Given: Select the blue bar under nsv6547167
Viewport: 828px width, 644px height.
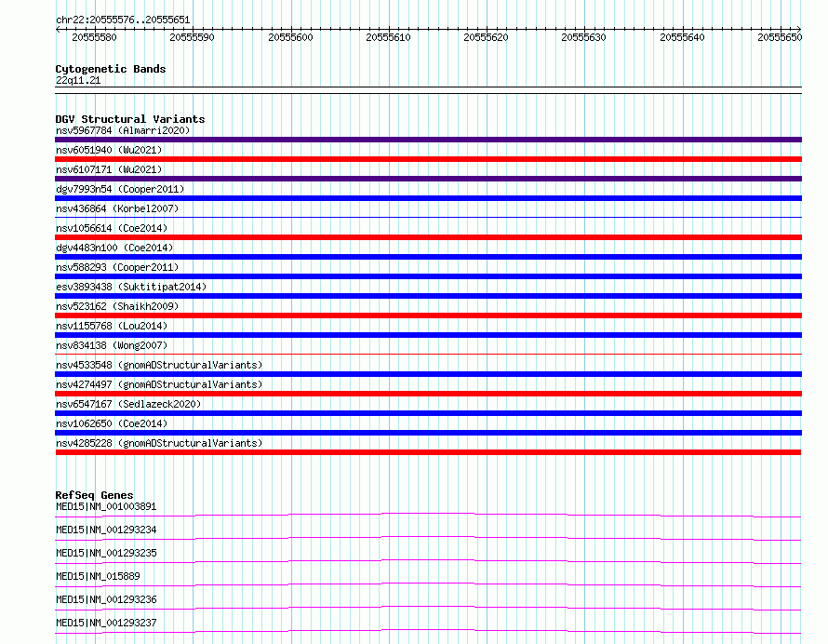Looking at the screenshot, I should (x=428, y=413).
